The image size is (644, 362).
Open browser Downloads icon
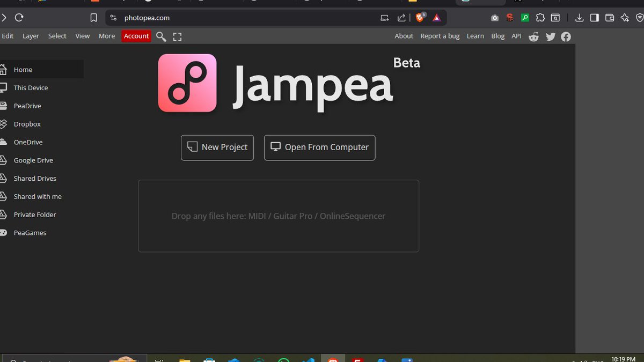579,18
